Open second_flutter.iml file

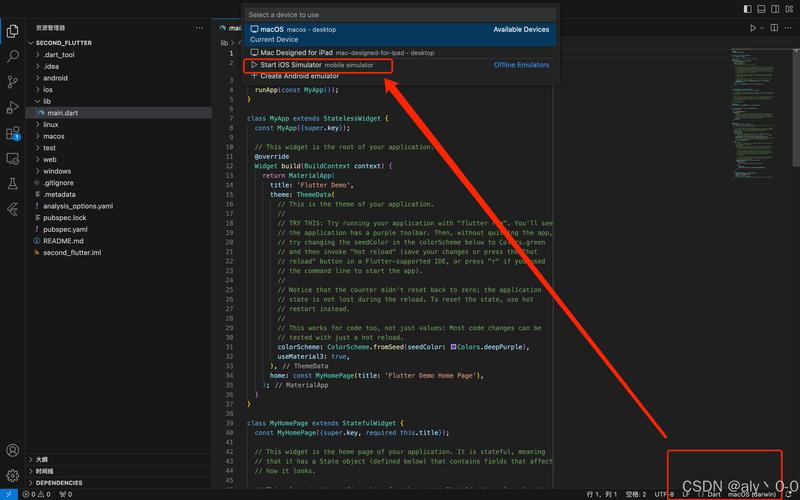click(118, 253)
